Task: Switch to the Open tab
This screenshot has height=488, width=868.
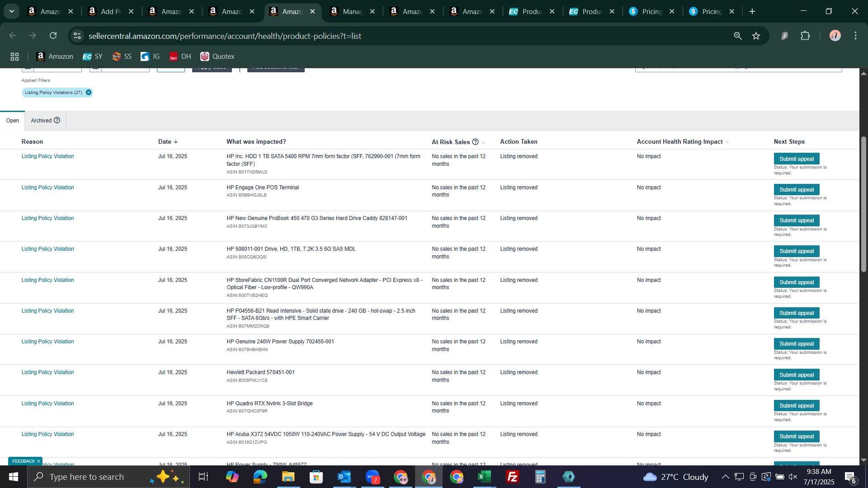Action: tap(12, 121)
